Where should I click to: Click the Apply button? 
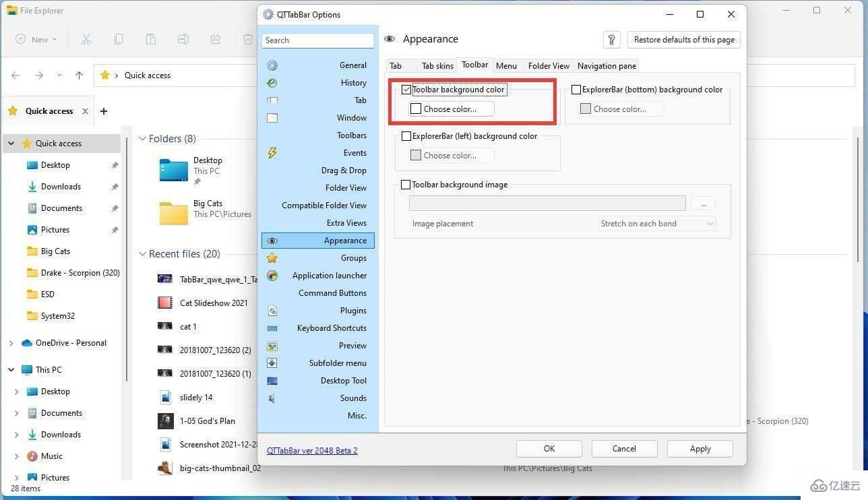coord(700,449)
